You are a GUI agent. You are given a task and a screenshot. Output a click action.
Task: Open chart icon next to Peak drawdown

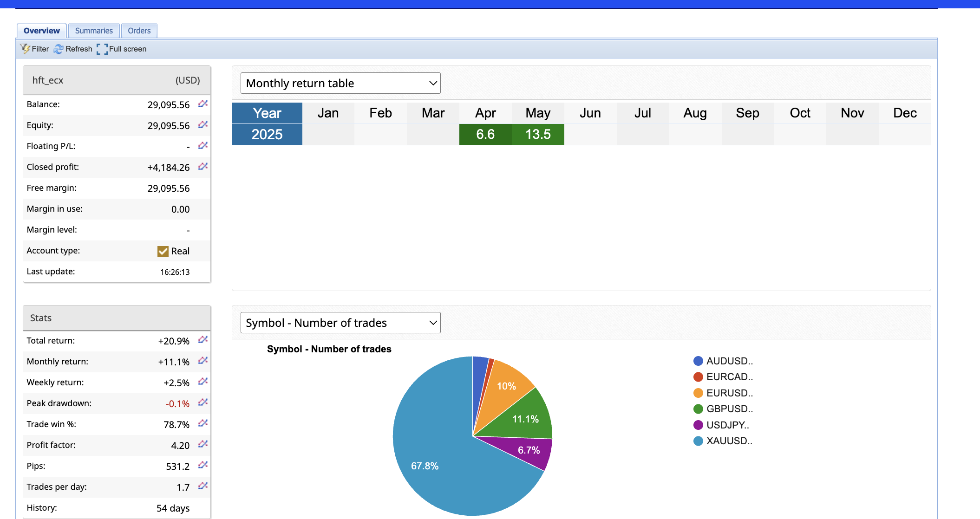point(203,402)
